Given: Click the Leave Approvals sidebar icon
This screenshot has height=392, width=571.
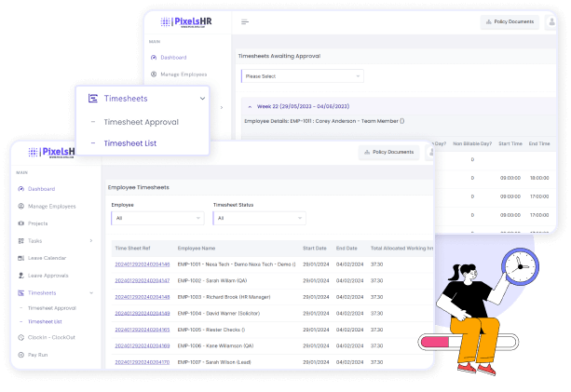Looking at the screenshot, I should [x=21, y=276].
